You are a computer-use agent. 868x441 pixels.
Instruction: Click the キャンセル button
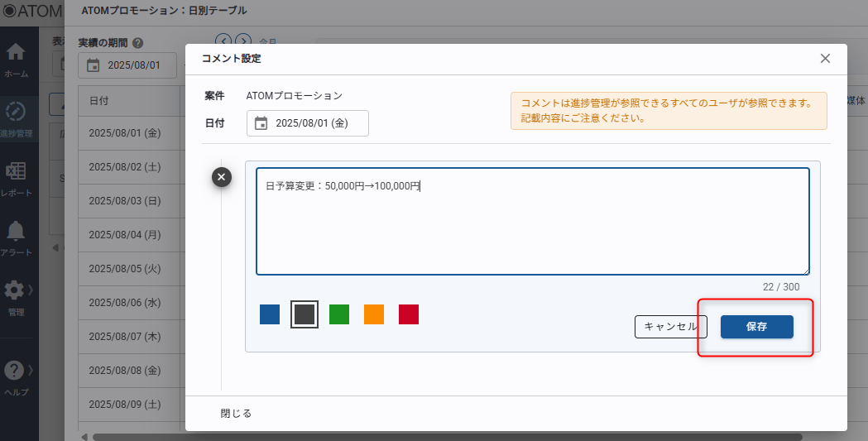[670, 327]
